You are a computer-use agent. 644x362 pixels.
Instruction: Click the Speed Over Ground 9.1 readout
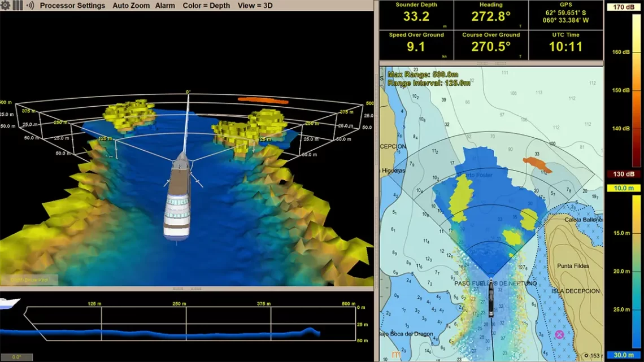pyautogui.click(x=416, y=45)
